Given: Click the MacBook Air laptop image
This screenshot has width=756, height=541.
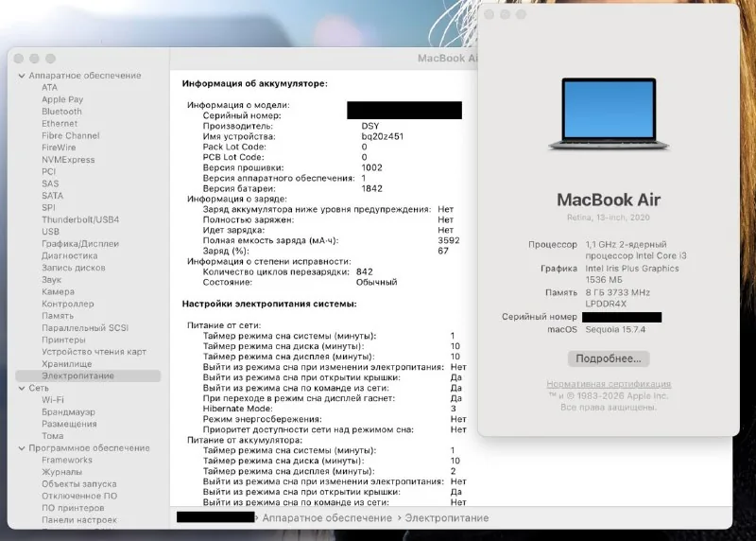Looking at the screenshot, I should (609, 114).
